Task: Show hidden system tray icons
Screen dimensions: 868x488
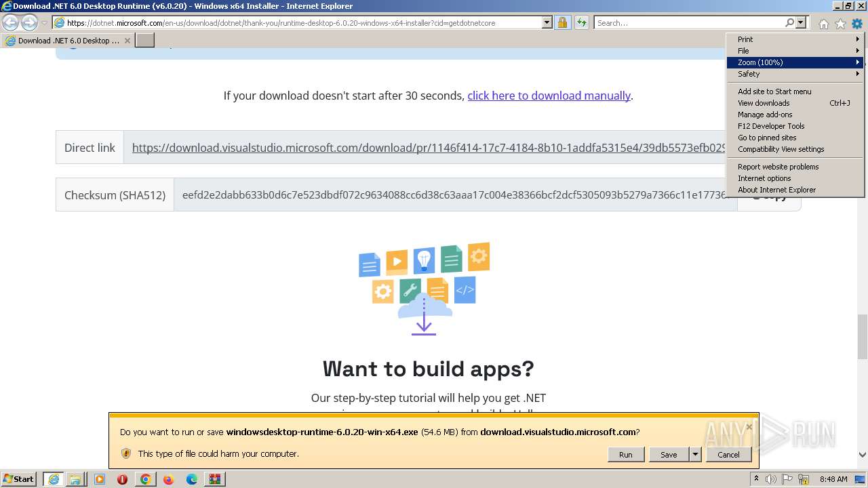Action: point(756,479)
